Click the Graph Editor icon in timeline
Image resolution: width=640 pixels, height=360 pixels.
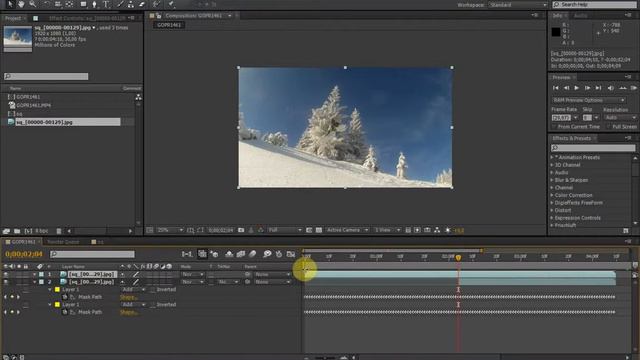point(291,254)
